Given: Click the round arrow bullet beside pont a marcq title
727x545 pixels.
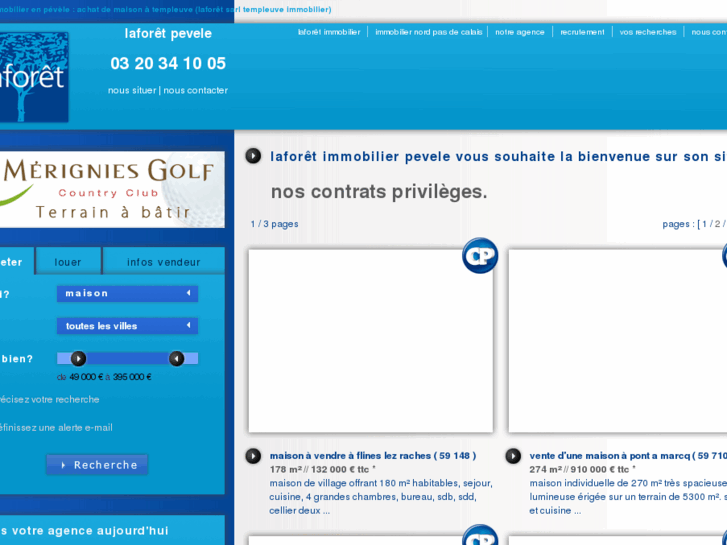Looking at the screenshot, I should [x=513, y=456].
